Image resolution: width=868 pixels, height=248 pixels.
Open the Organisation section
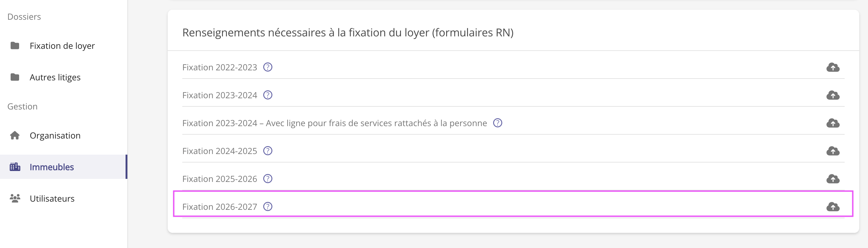55,136
